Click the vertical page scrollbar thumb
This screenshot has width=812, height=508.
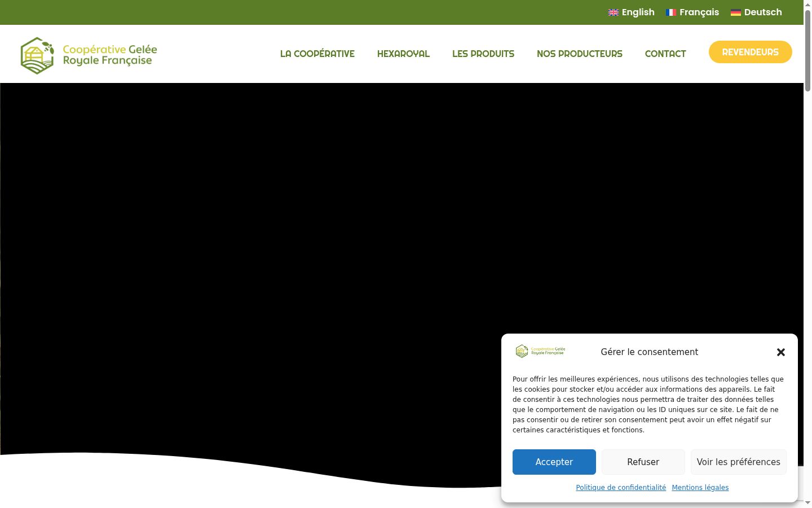point(807,50)
